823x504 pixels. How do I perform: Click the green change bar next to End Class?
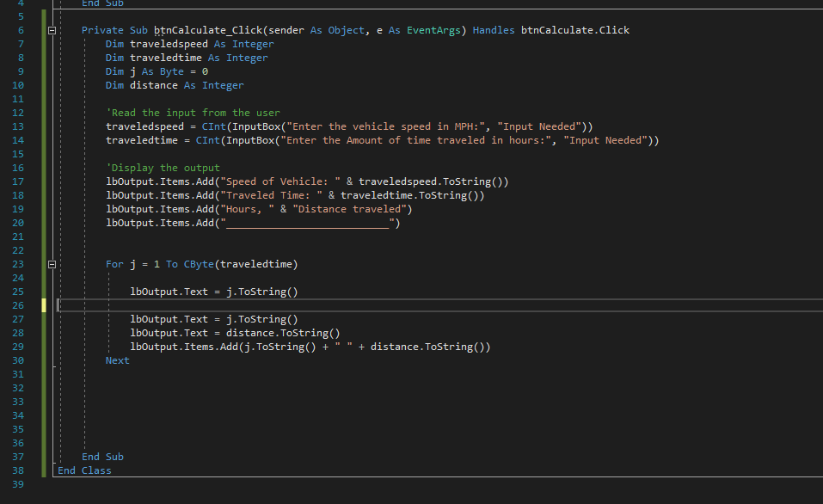(41, 470)
